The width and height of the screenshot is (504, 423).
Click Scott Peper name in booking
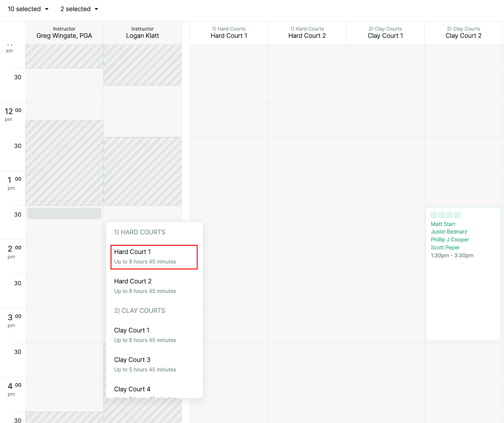(445, 247)
